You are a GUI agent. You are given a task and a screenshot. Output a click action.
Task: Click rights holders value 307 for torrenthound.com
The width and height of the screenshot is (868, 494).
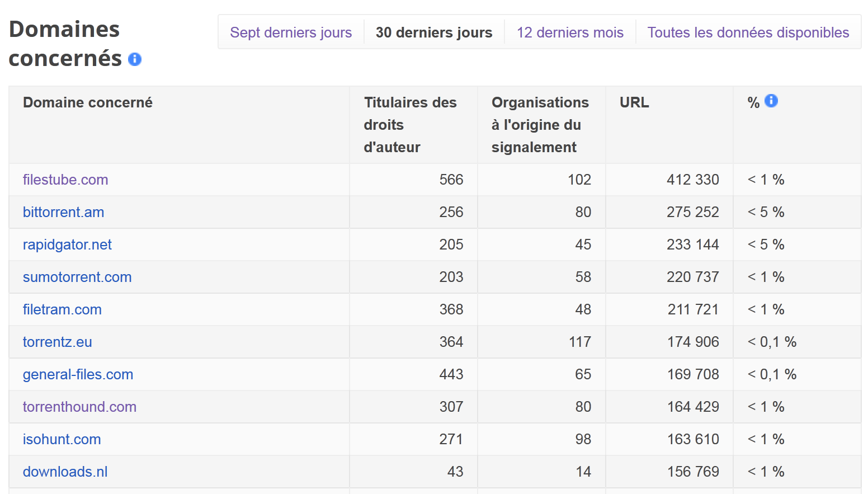(x=451, y=407)
